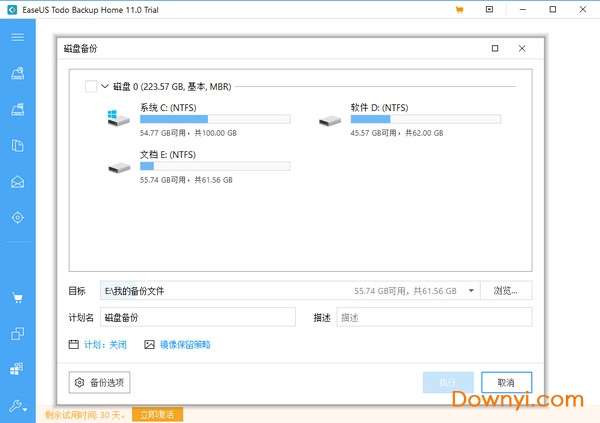Click the 文档 E: drive icon
This screenshot has height=423, width=600.
119,168
